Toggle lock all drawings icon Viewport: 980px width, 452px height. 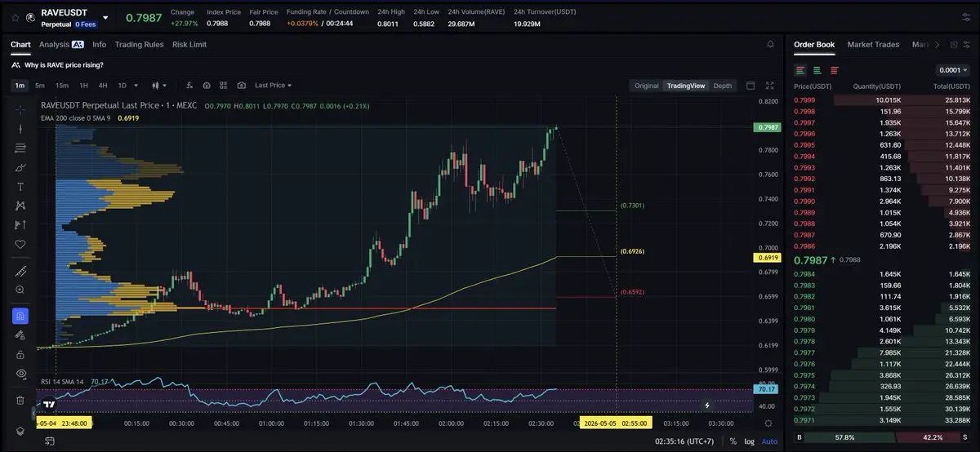coord(20,354)
